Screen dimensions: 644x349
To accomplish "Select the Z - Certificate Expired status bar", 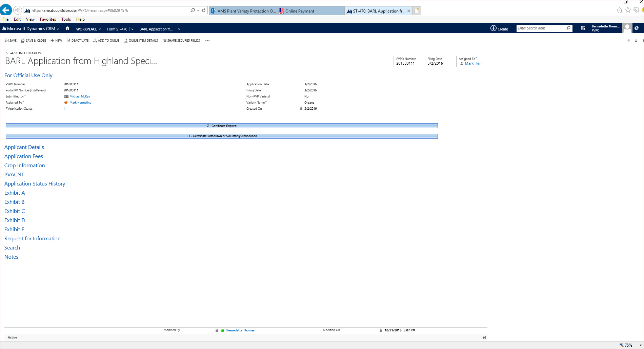I will [222, 126].
